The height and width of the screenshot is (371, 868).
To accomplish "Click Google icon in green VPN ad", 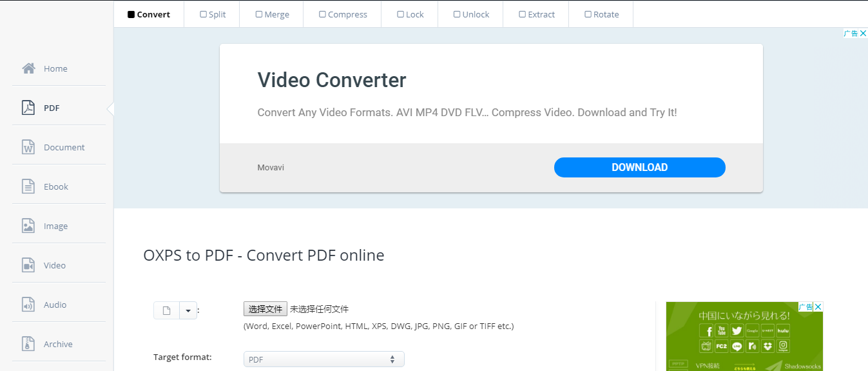I will point(753,330).
